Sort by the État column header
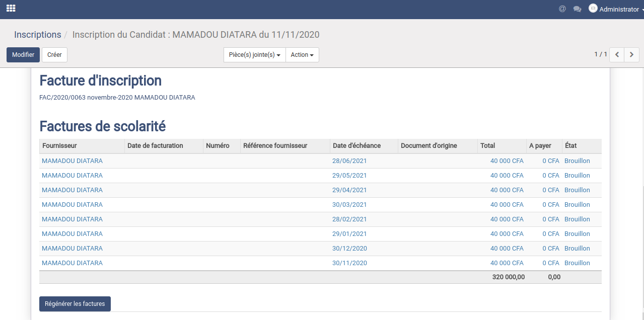Image resolution: width=644 pixels, height=320 pixels. [x=570, y=146]
